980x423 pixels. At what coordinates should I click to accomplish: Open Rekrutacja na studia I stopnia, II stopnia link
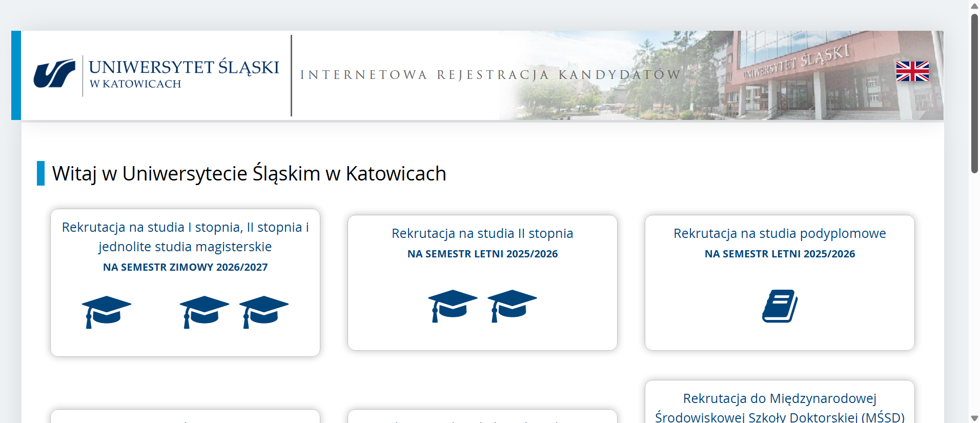[x=185, y=237]
